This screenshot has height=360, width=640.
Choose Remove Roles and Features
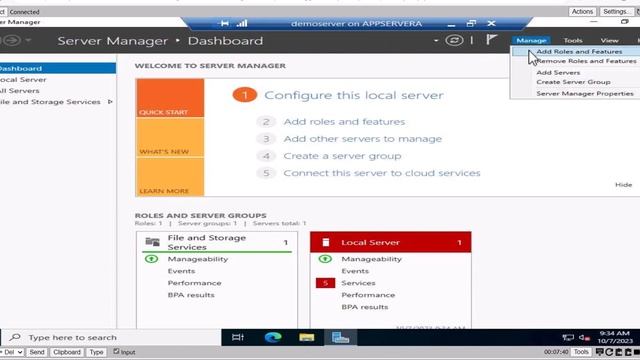(586, 61)
